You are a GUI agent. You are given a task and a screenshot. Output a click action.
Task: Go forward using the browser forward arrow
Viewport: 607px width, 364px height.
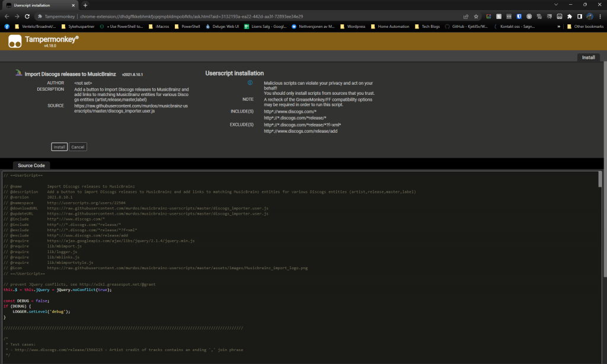point(17,16)
